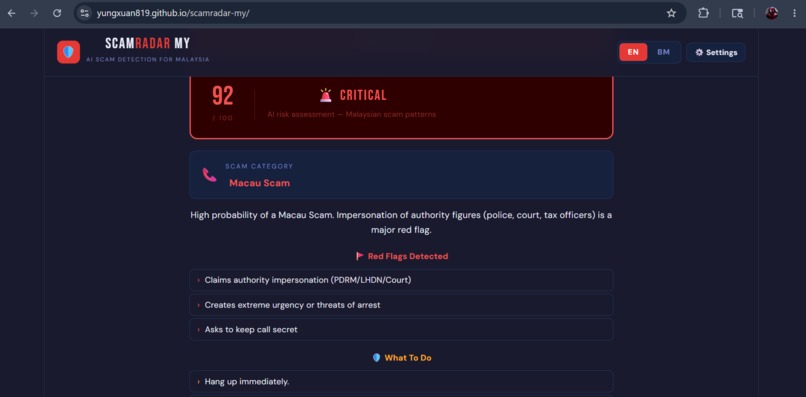This screenshot has width=806, height=397.
Task: Click the address bar URL field
Action: coord(379,13)
